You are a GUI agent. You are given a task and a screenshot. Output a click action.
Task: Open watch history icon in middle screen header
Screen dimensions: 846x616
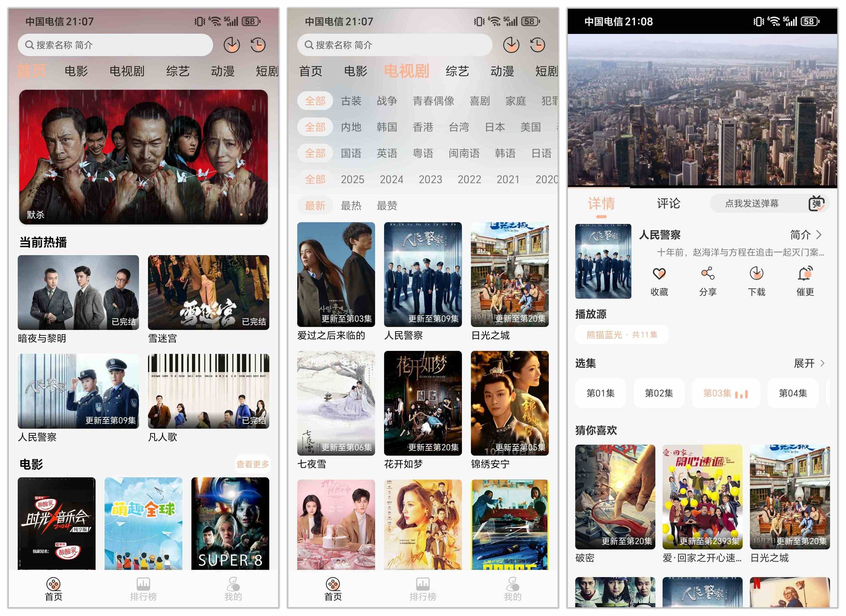pos(537,45)
